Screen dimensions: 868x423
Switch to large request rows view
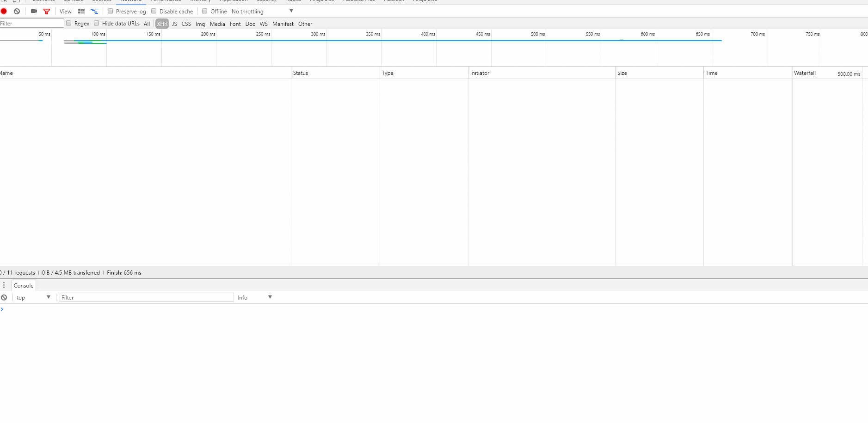click(x=81, y=11)
